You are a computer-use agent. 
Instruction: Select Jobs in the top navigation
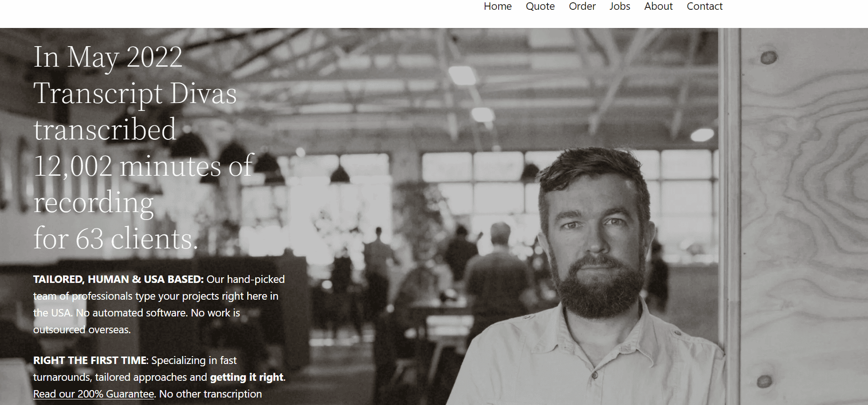tap(620, 7)
